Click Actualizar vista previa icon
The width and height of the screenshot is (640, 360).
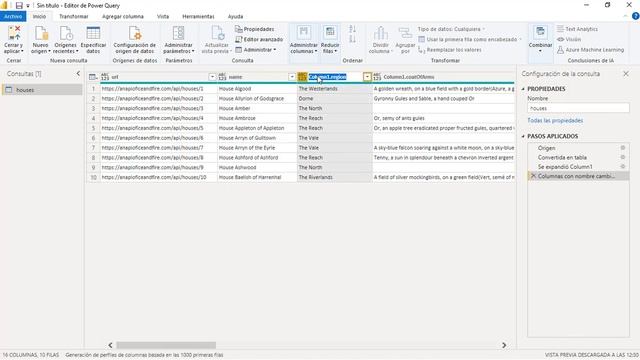(217, 33)
